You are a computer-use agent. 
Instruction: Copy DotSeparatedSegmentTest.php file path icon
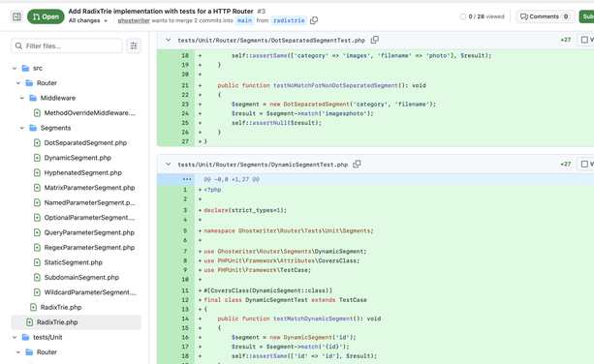375,40
